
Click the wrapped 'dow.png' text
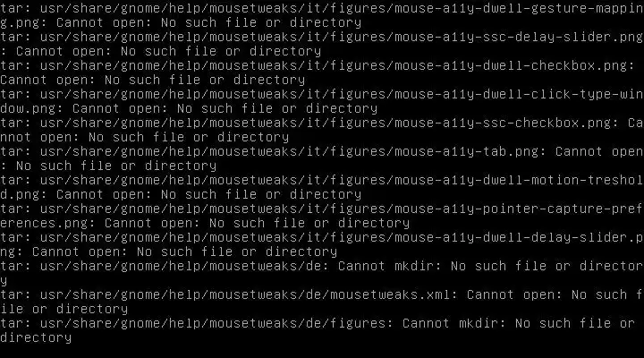pos(29,108)
